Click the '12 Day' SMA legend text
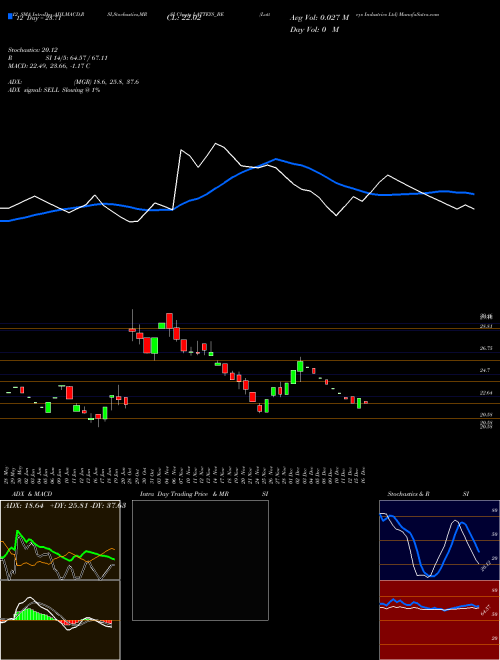This screenshot has height=660, width=500. (37, 19)
